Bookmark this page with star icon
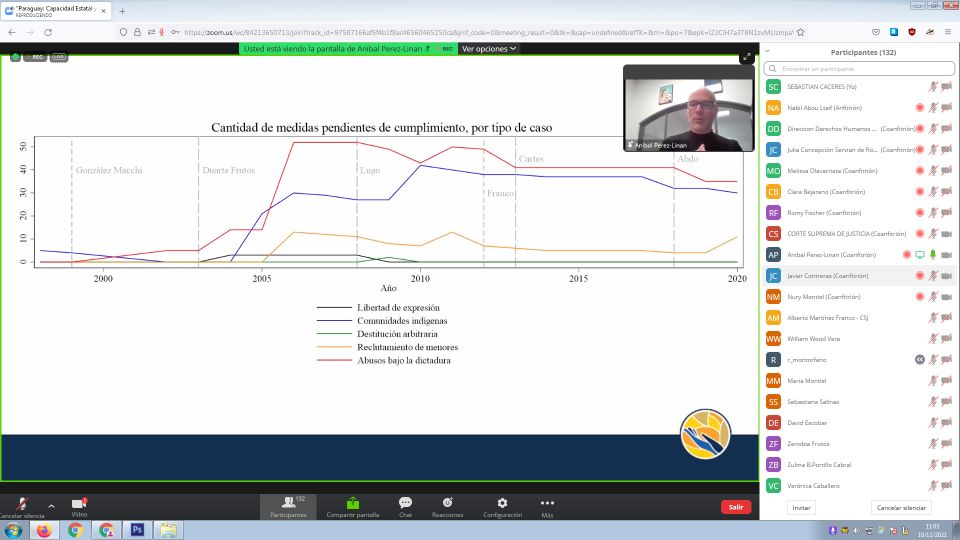 point(800,32)
